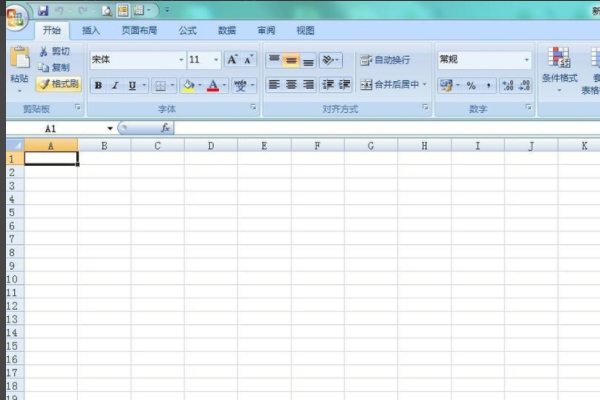The image size is (600, 400).
Task: Click the fx insert function icon
Action: tap(165, 128)
